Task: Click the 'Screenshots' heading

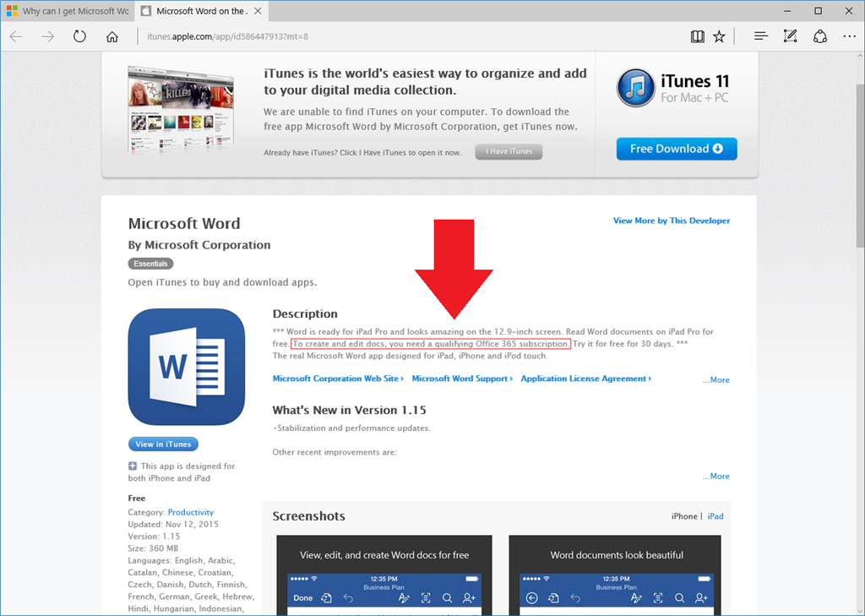Action: pos(309,516)
